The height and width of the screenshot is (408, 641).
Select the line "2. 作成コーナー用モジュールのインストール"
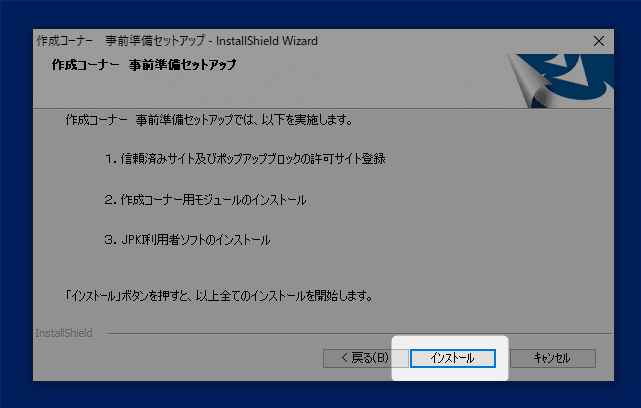pyautogui.click(x=205, y=200)
